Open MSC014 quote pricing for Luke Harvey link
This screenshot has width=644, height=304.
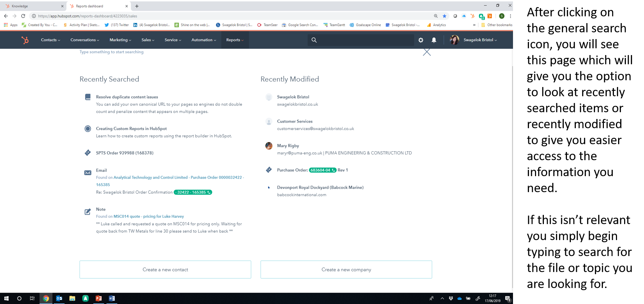(x=149, y=216)
